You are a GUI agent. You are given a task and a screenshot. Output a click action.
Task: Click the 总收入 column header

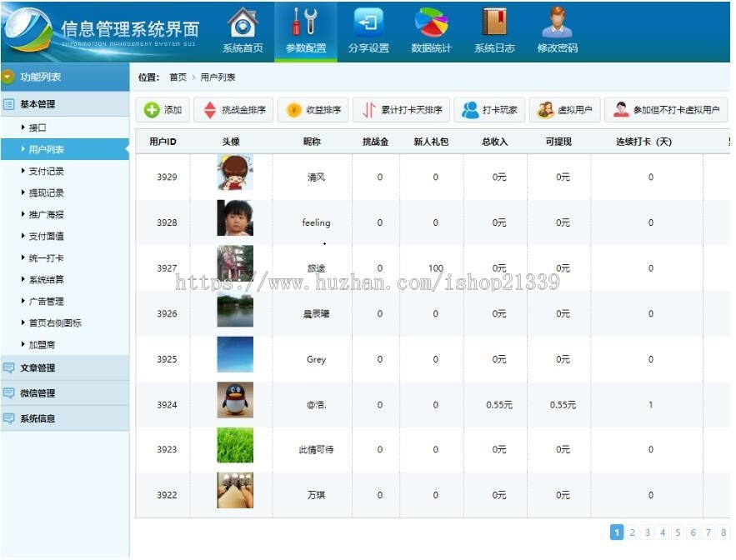[495, 142]
